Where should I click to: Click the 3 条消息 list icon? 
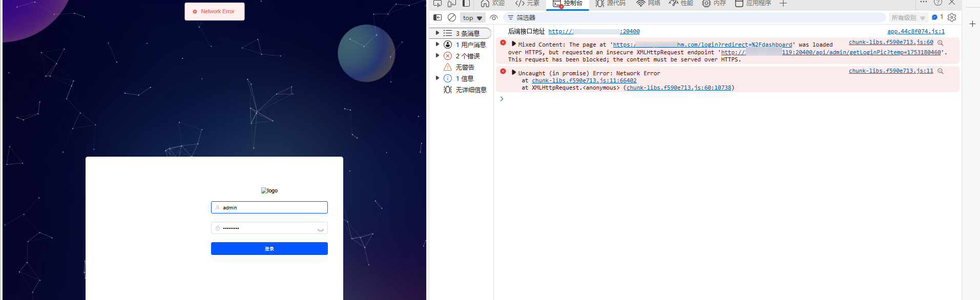(448, 33)
